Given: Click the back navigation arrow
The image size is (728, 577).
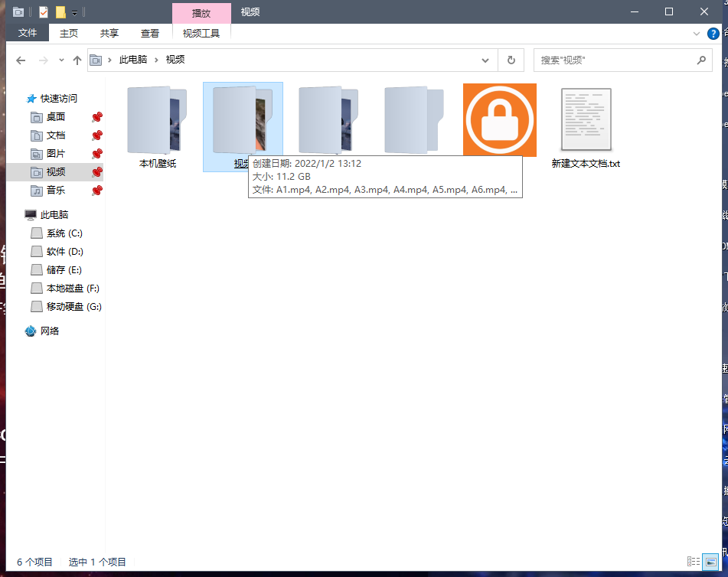Looking at the screenshot, I should [x=21, y=60].
